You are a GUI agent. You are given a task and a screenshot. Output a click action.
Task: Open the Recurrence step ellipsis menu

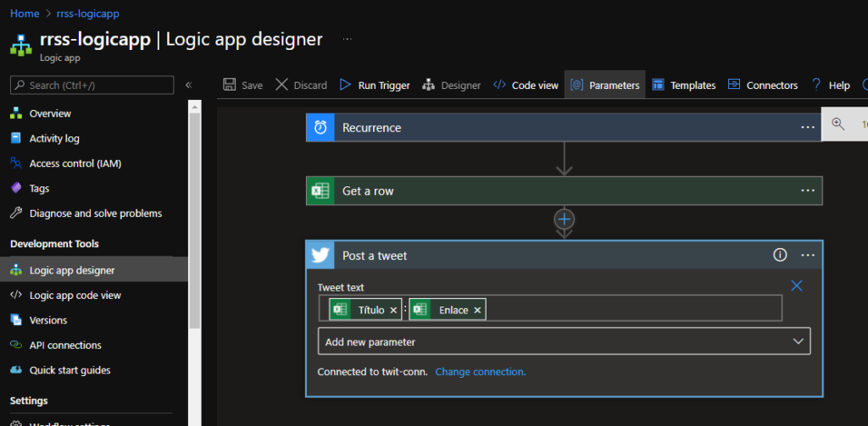tap(808, 128)
